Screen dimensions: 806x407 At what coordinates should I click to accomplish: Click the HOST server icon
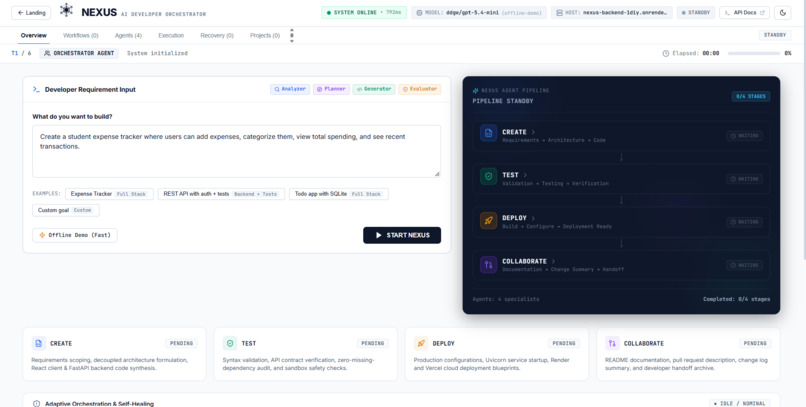pos(560,13)
